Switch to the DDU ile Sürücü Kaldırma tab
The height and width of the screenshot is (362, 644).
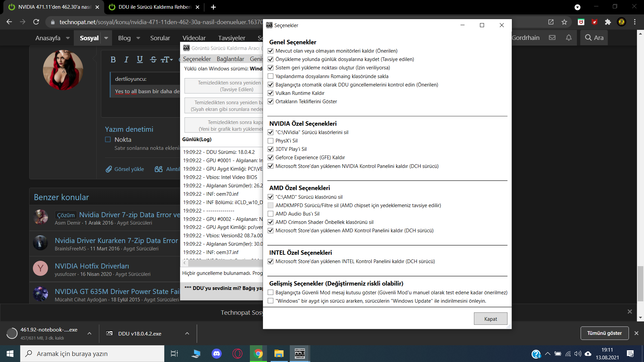point(154,7)
